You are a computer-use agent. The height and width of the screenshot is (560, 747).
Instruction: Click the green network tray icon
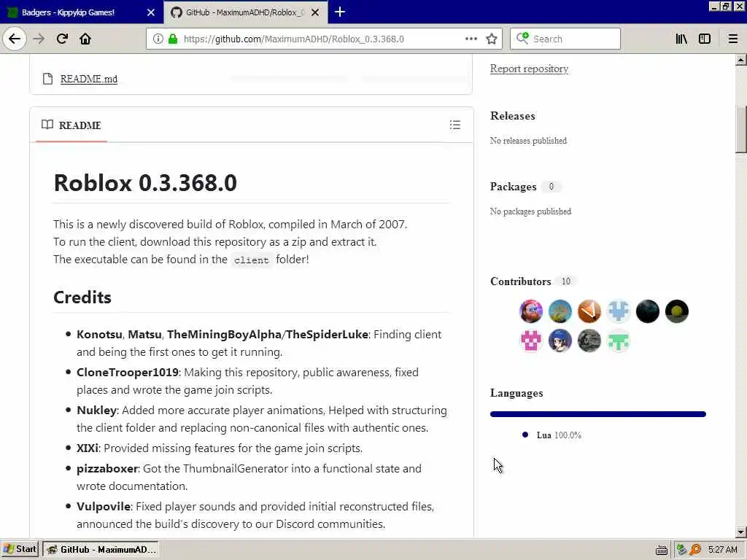pyautogui.click(x=682, y=550)
